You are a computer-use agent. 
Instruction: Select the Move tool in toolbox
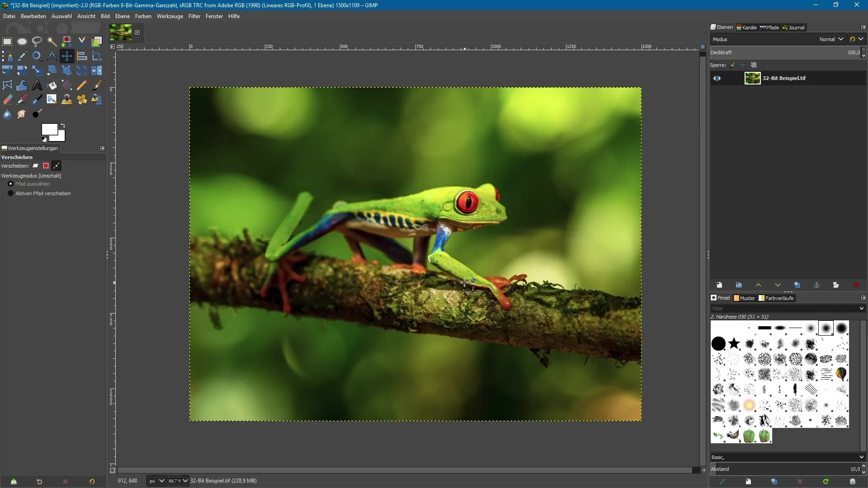pyautogui.click(x=67, y=56)
